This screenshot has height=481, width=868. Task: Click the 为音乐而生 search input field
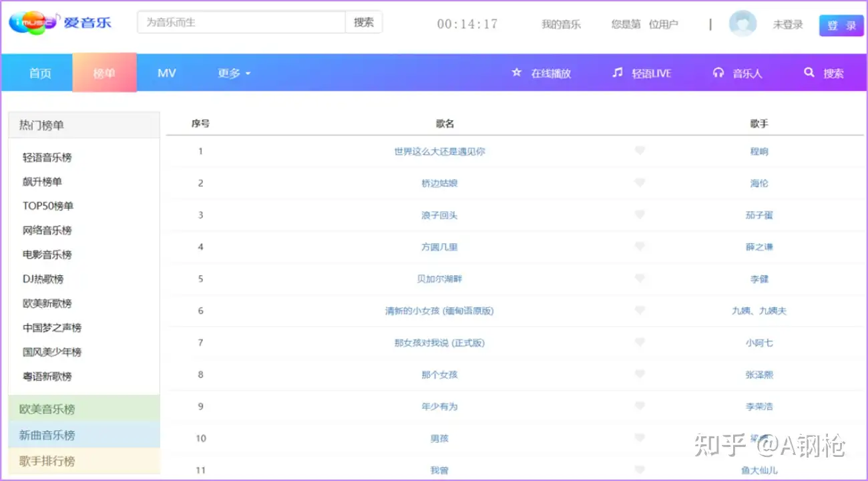pyautogui.click(x=242, y=22)
